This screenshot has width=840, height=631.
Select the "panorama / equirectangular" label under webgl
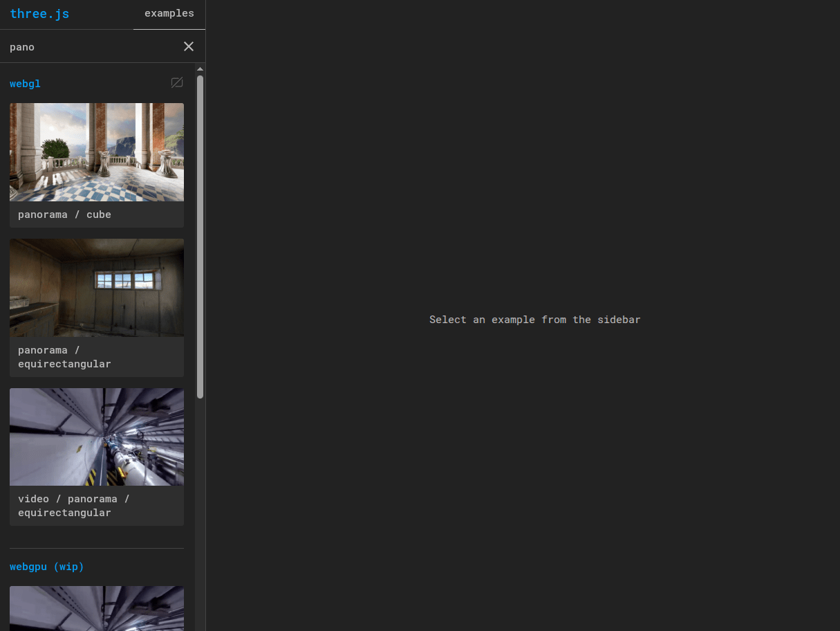[x=64, y=357]
